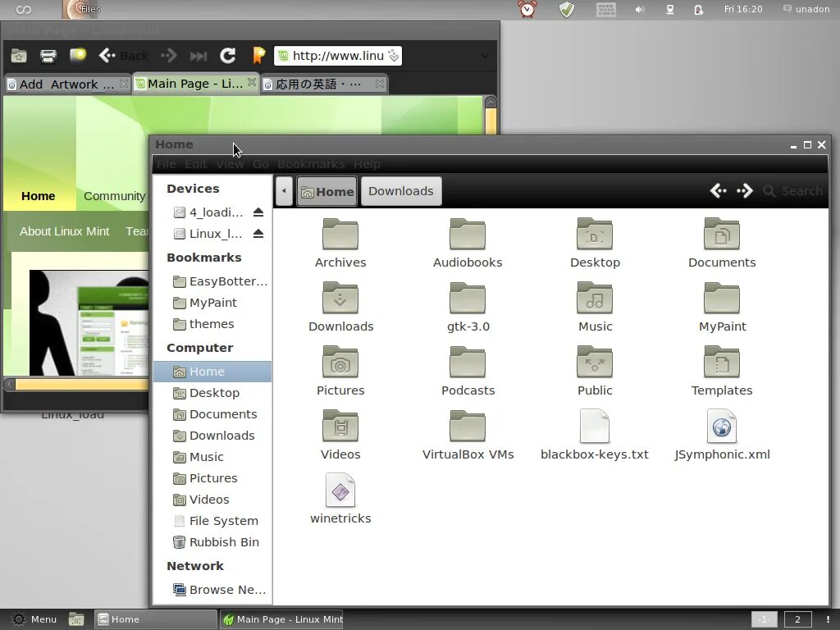
Task: Switch to Add Artwork browser tab
Action: pyautogui.click(x=67, y=84)
